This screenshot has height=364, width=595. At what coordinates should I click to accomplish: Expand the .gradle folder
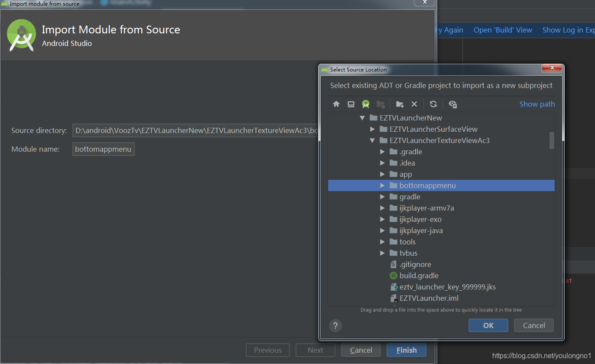coord(382,152)
